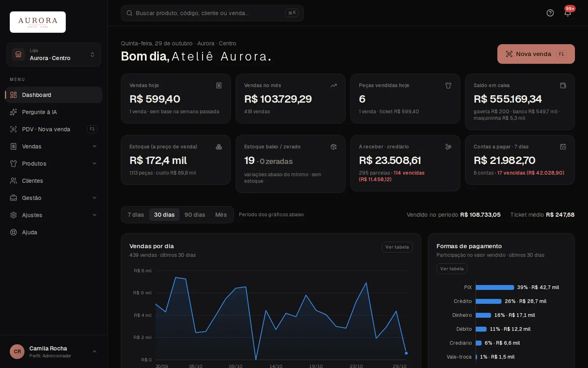Expand the Gestão submenu
The width and height of the screenshot is (588, 368).
point(53,198)
